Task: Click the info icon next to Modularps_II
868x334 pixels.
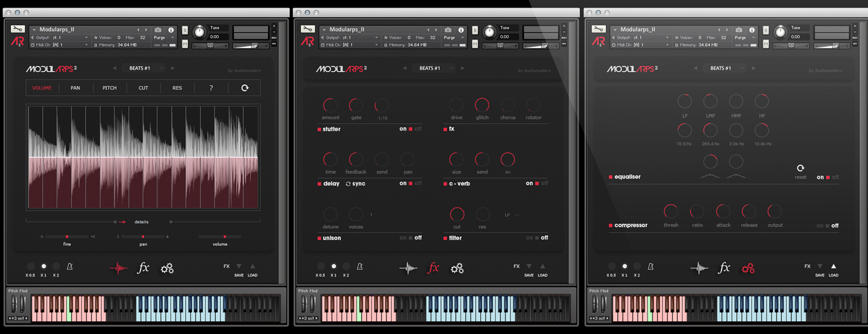Action: (x=171, y=30)
